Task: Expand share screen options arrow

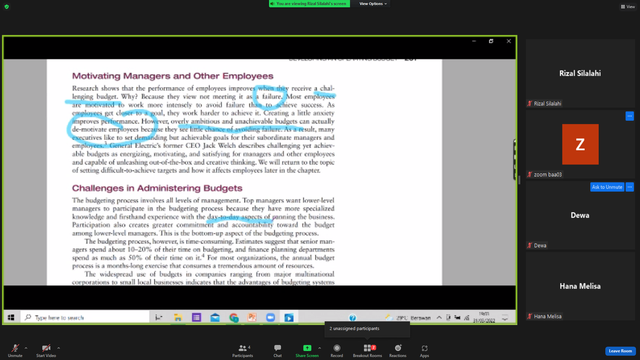Action: point(320,348)
